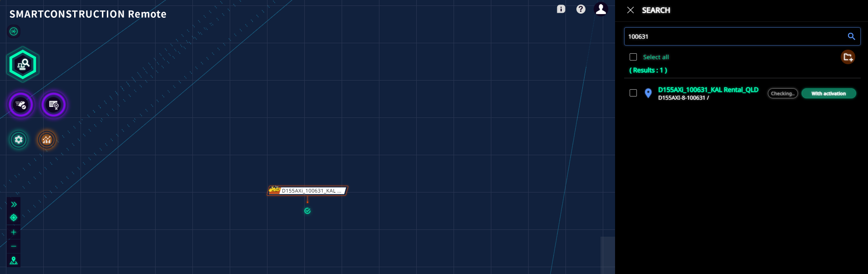This screenshot has height=274, width=868.
Task: Open the orange analytics chart icon
Action: tap(46, 140)
